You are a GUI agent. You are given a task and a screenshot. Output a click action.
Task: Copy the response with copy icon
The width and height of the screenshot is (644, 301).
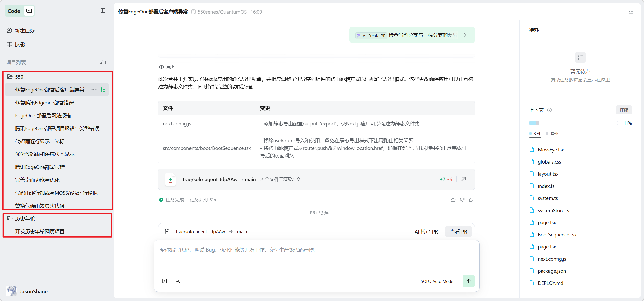(471, 200)
